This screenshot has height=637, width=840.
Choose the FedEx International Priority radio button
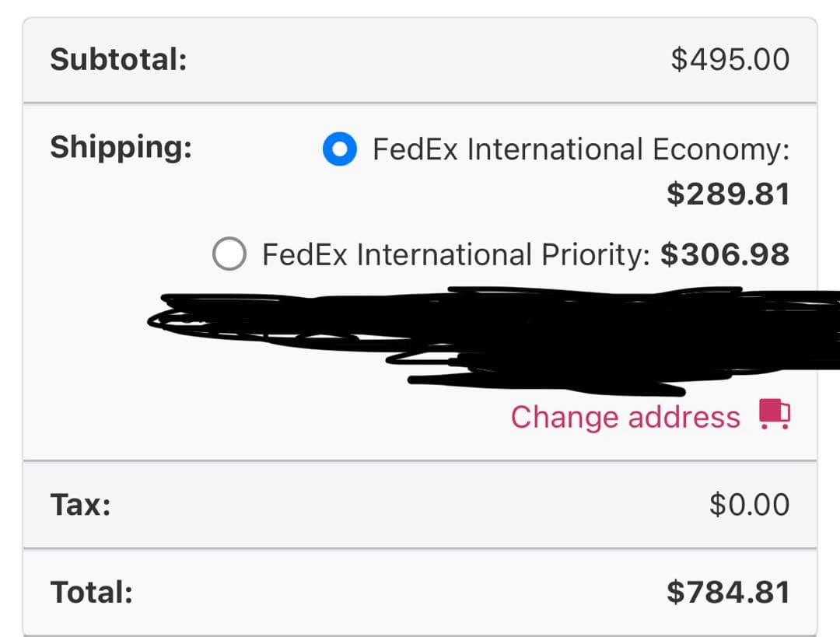229,254
